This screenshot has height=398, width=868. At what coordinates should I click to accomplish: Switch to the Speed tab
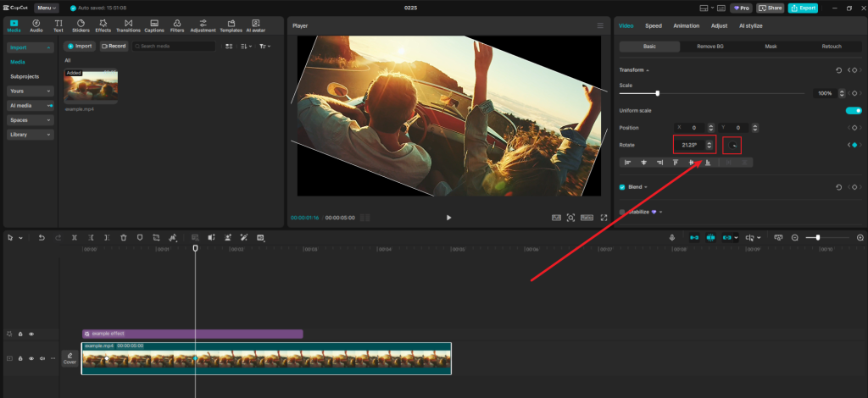point(654,26)
